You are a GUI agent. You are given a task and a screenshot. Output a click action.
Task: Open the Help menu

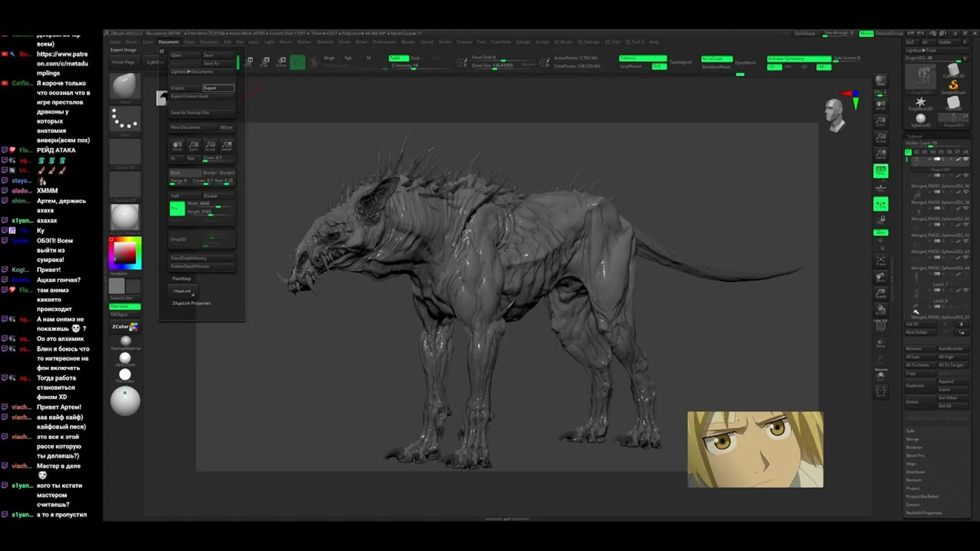tap(654, 42)
